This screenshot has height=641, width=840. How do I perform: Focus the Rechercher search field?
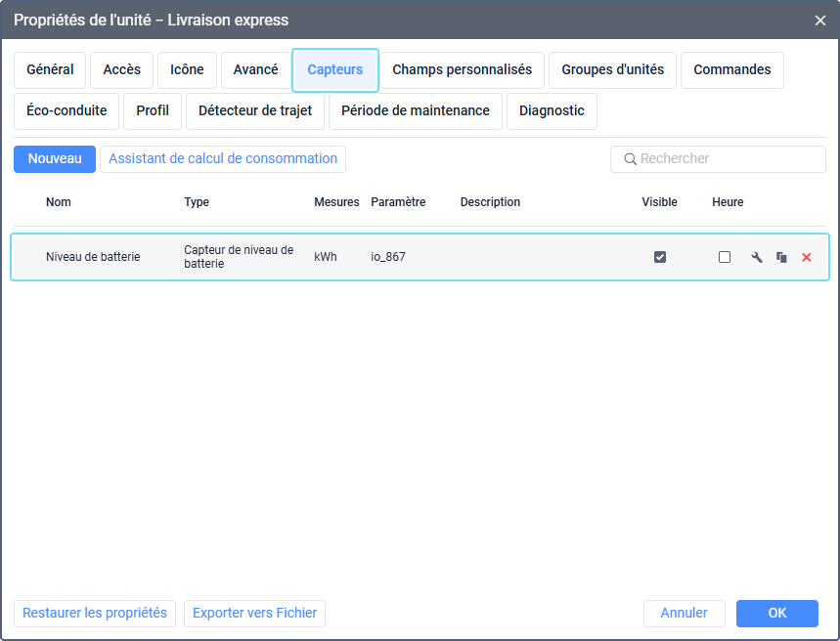tap(718, 159)
